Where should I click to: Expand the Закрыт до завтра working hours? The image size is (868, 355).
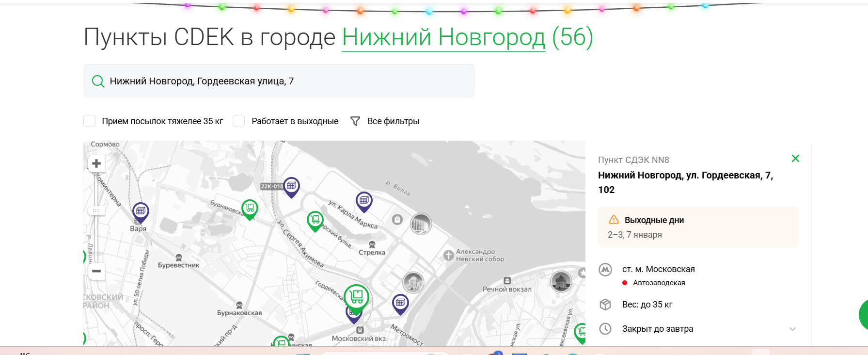[x=792, y=329]
